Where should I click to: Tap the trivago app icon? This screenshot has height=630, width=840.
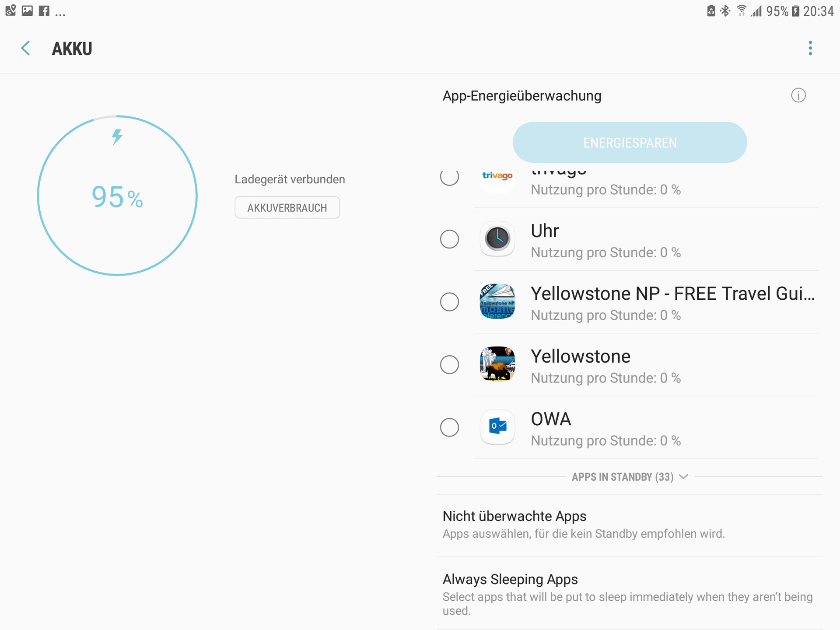pyautogui.click(x=497, y=180)
